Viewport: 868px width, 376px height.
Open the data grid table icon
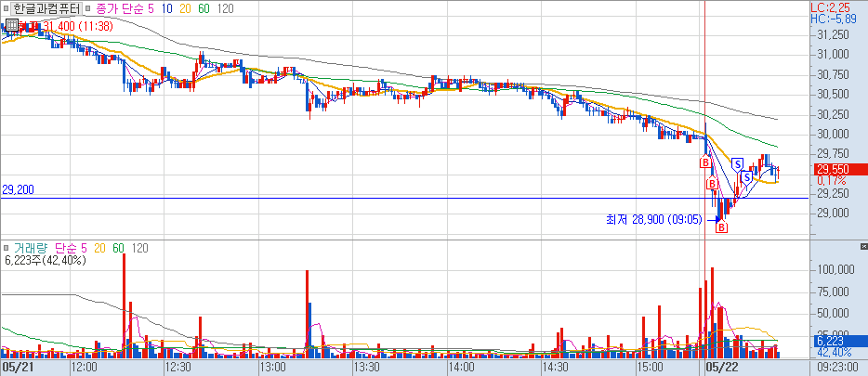(x=12, y=24)
